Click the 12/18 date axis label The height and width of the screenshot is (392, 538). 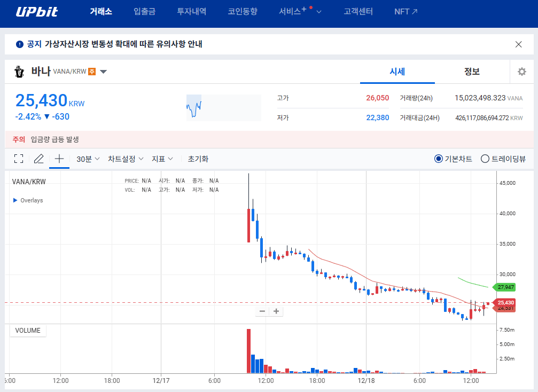[x=366, y=381]
